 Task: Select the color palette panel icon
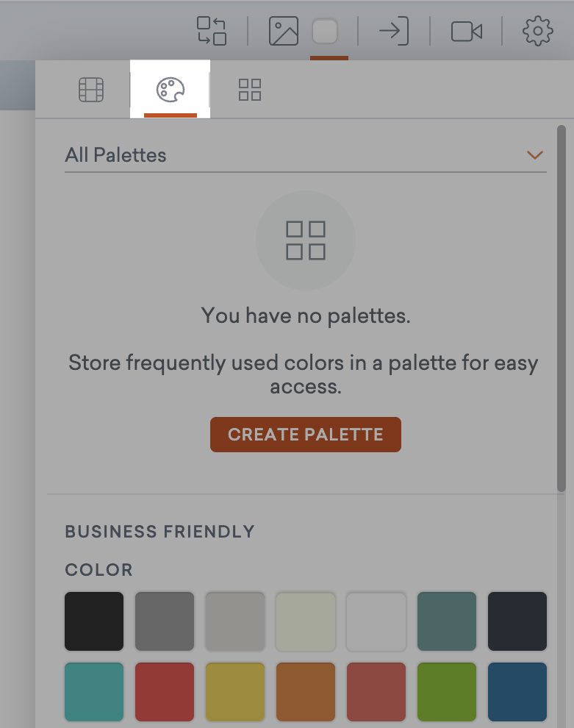tap(170, 90)
